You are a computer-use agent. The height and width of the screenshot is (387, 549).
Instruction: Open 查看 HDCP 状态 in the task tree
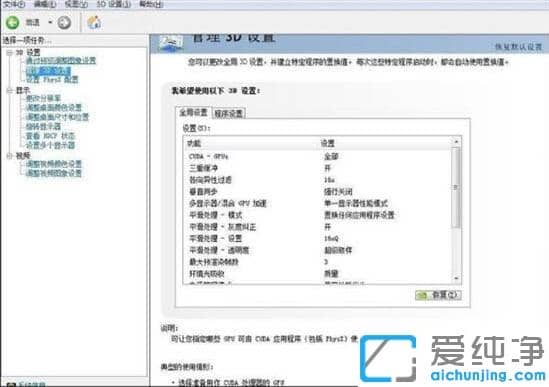[50, 136]
